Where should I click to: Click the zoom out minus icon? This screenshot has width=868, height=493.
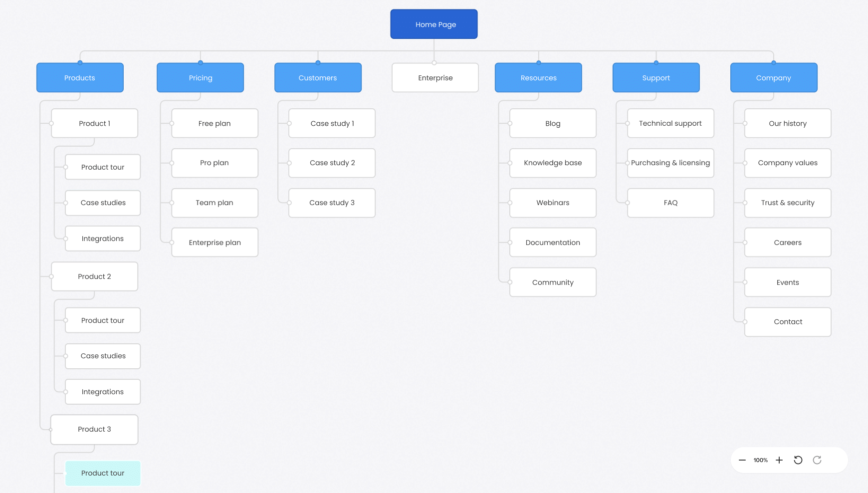(742, 460)
